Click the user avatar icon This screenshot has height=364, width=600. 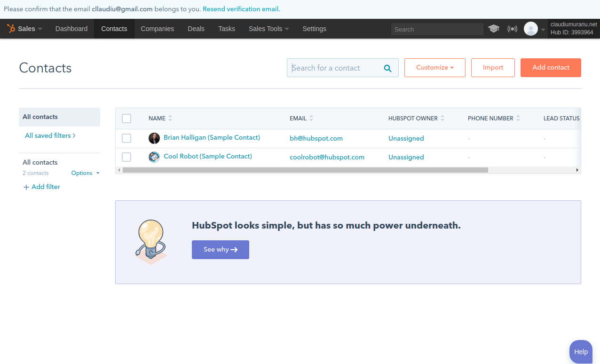coord(531,29)
